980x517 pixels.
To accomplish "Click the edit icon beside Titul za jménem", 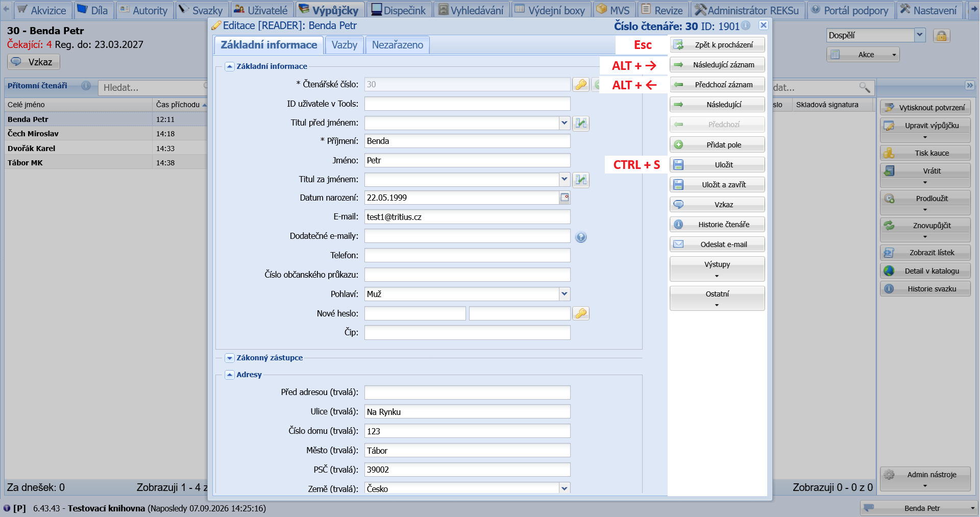I will point(581,180).
